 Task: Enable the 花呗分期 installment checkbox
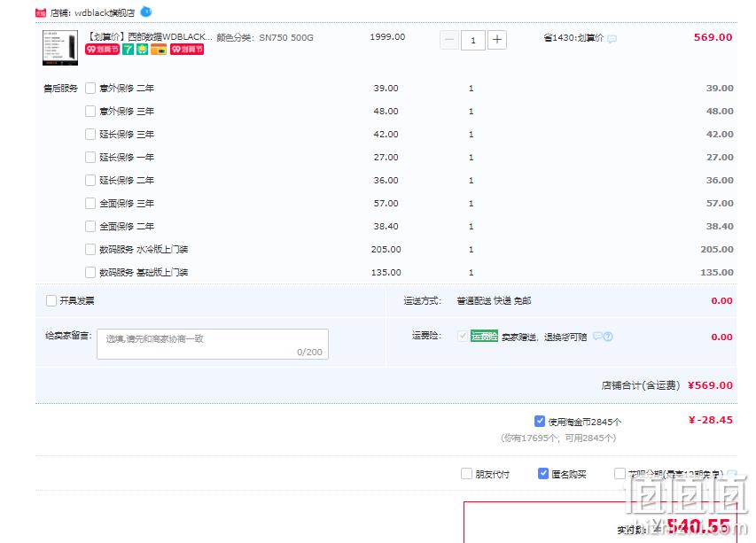coord(620,474)
